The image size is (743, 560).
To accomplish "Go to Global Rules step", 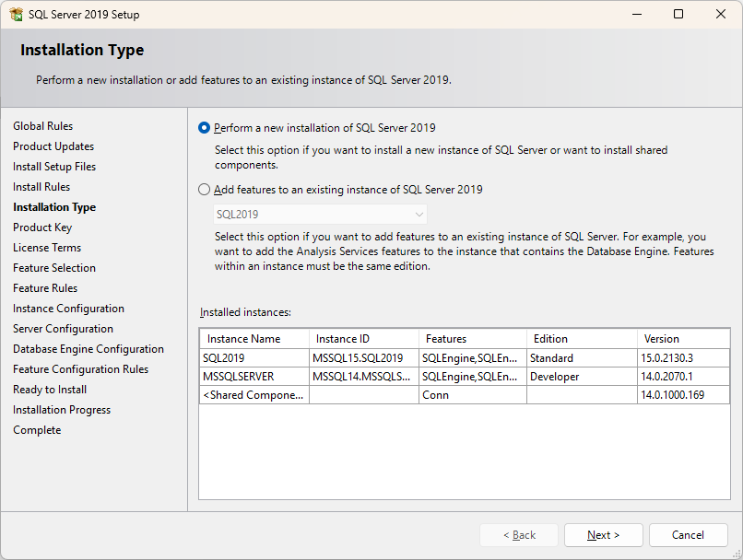I will 43,126.
